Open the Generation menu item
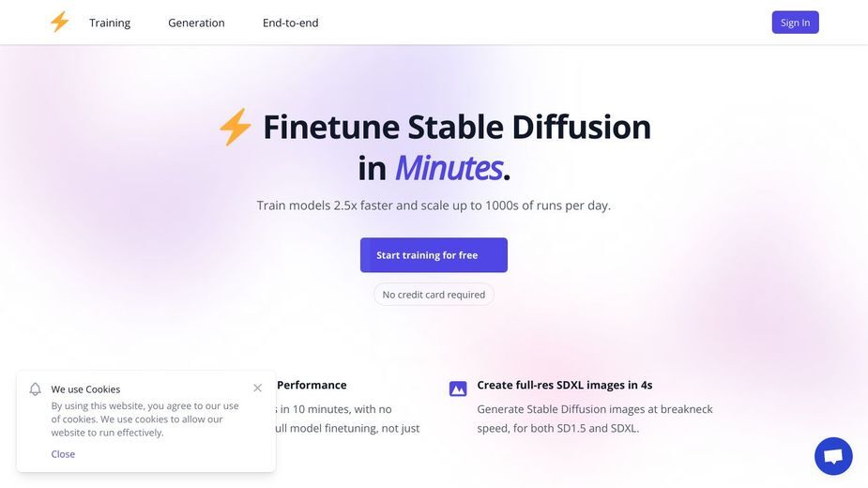This screenshot has height=488, width=868. point(196,23)
